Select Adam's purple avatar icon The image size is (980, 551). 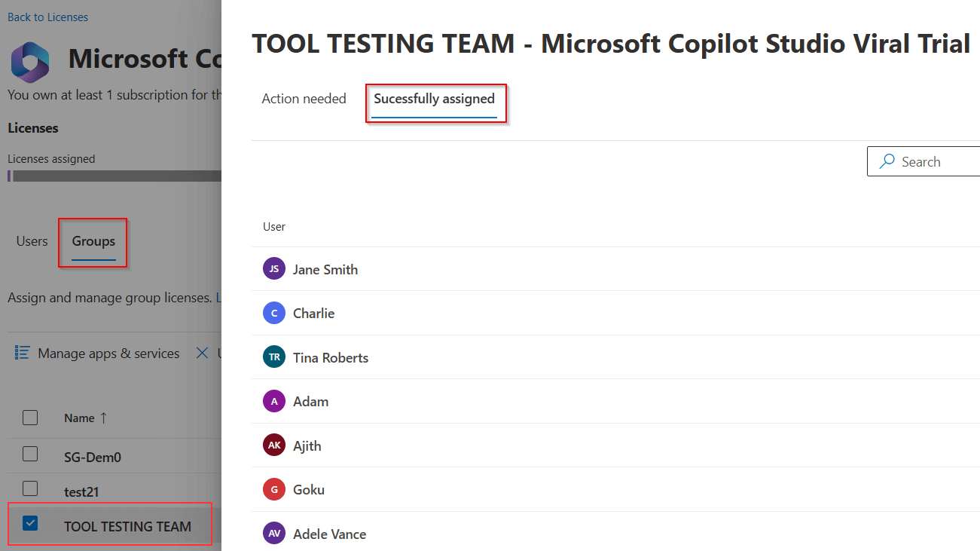(273, 401)
